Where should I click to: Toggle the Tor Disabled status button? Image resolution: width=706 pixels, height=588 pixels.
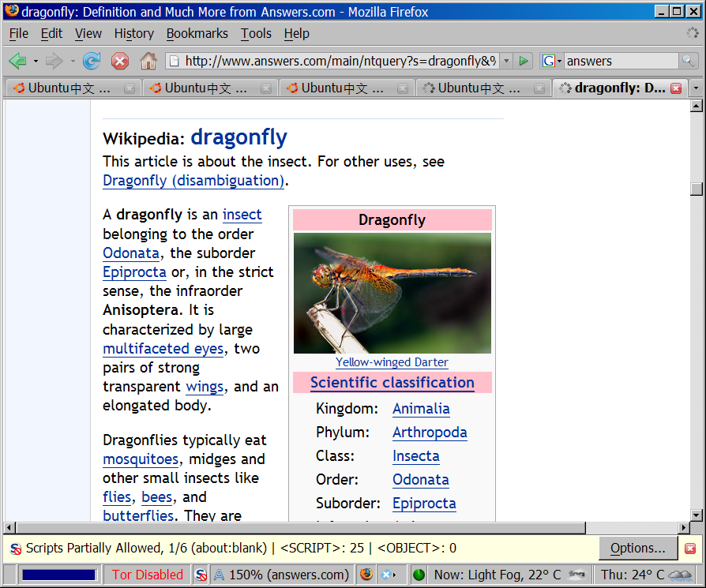[x=148, y=575]
